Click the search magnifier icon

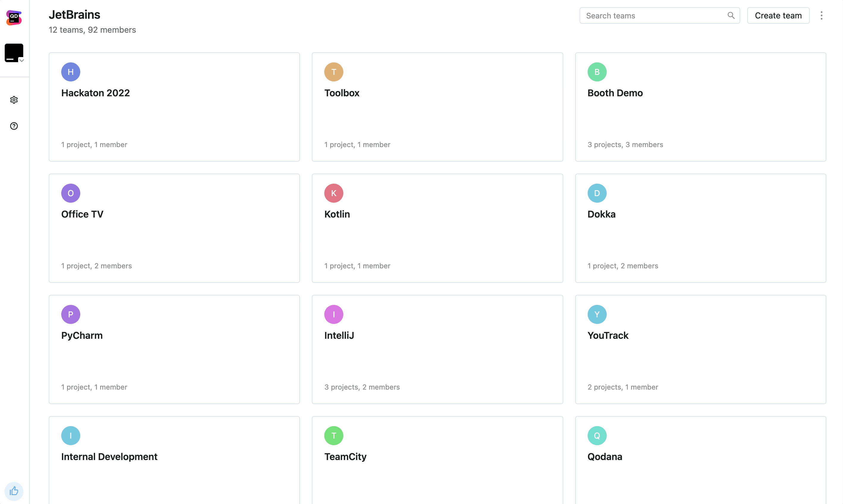[731, 16]
